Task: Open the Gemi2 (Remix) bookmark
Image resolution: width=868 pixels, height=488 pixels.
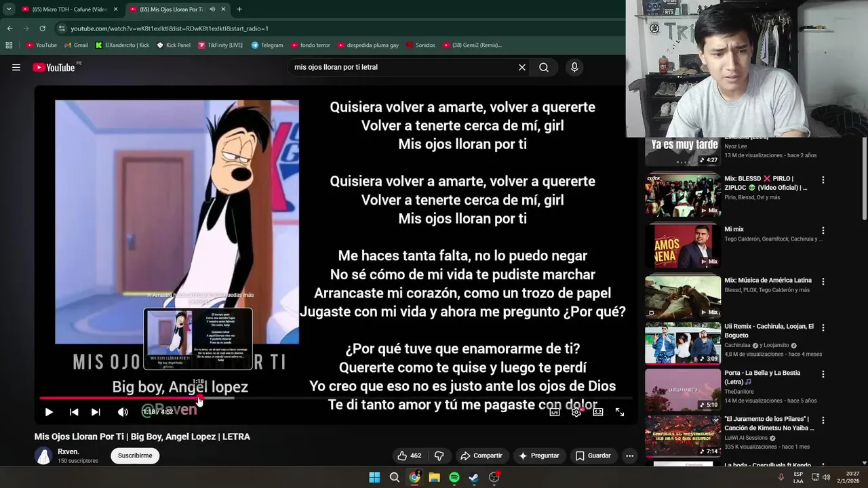Action: click(x=472, y=45)
